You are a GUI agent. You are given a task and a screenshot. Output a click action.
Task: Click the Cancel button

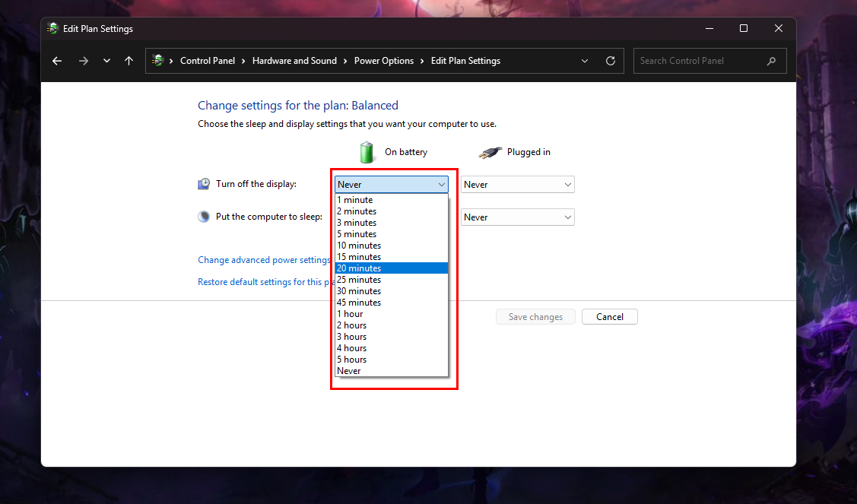(x=609, y=316)
